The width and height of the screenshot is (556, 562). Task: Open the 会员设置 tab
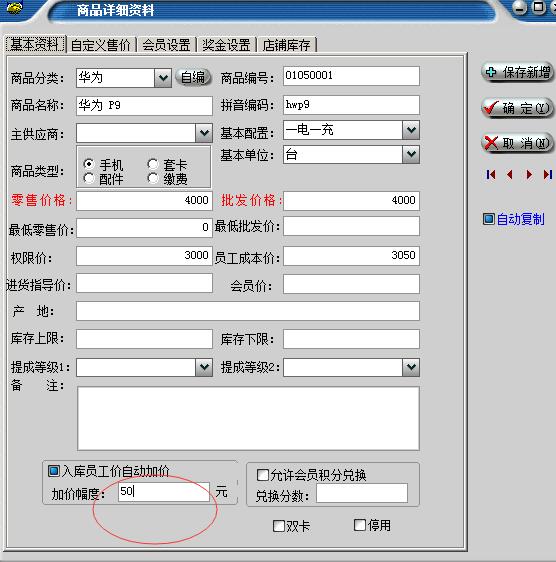click(x=166, y=45)
